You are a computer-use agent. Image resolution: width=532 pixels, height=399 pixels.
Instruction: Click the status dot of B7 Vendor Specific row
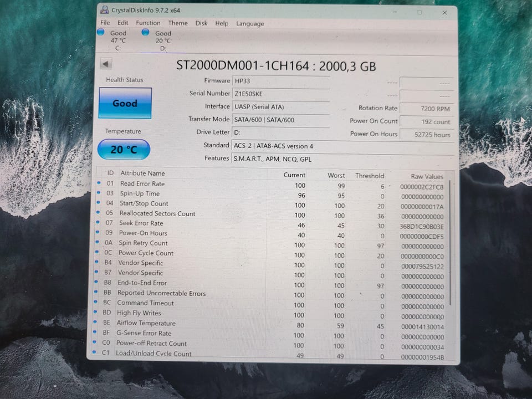96,272
